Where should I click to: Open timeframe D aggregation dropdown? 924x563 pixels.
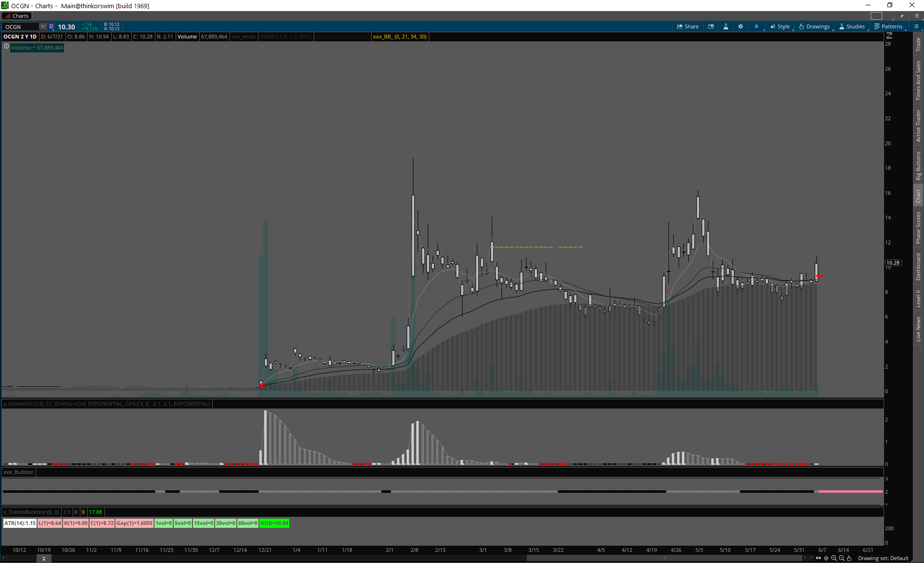[x=757, y=26]
